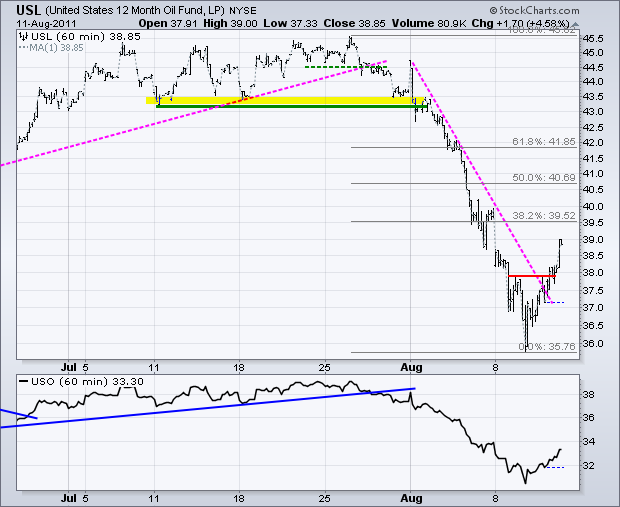This screenshot has height=507, width=620.
Task: Click the blue trend line in the USO panel
Action: point(208,407)
